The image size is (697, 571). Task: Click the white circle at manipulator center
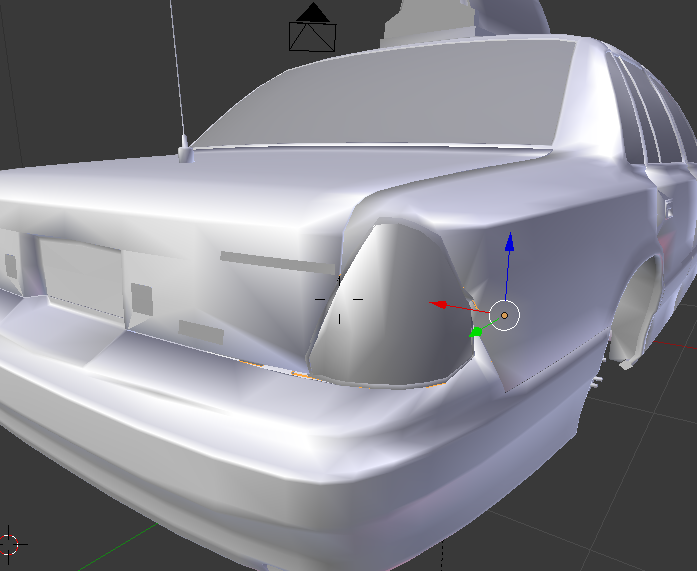point(504,315)
